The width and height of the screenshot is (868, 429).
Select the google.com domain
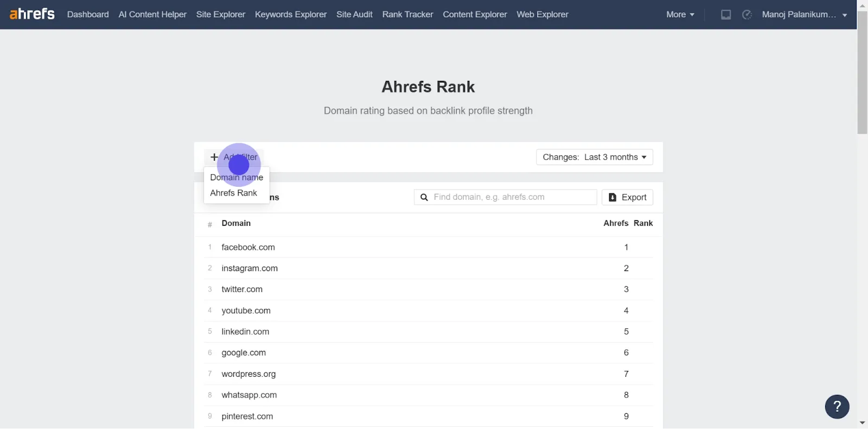pyautogui.click(x=244, y=353)
